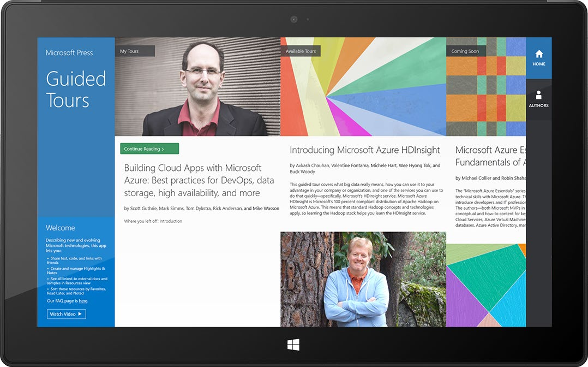Screen dimensions: 588x367
Task: Go to the Home section
Action: coord(538,58)
